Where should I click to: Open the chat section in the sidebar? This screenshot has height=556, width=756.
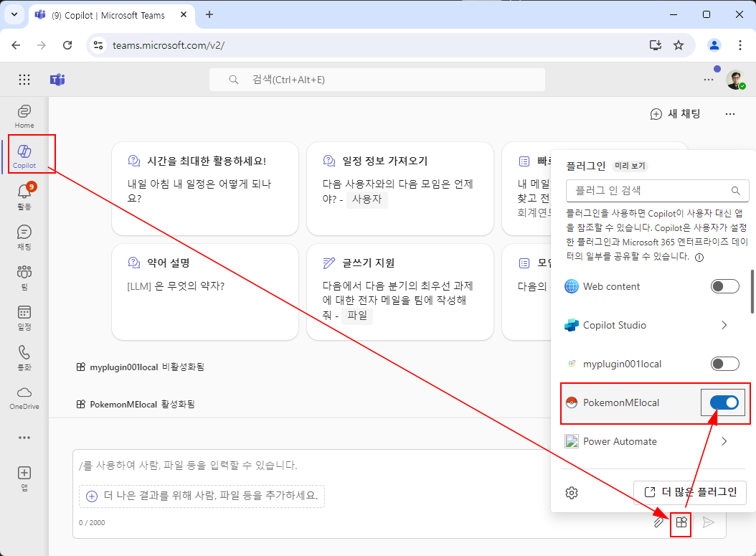pos(24,237)
